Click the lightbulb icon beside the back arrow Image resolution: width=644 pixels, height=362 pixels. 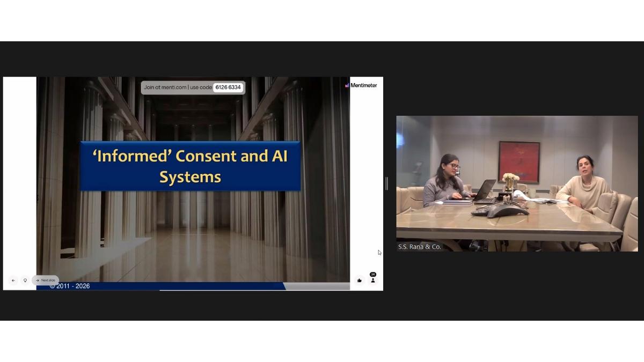[25, 280]
